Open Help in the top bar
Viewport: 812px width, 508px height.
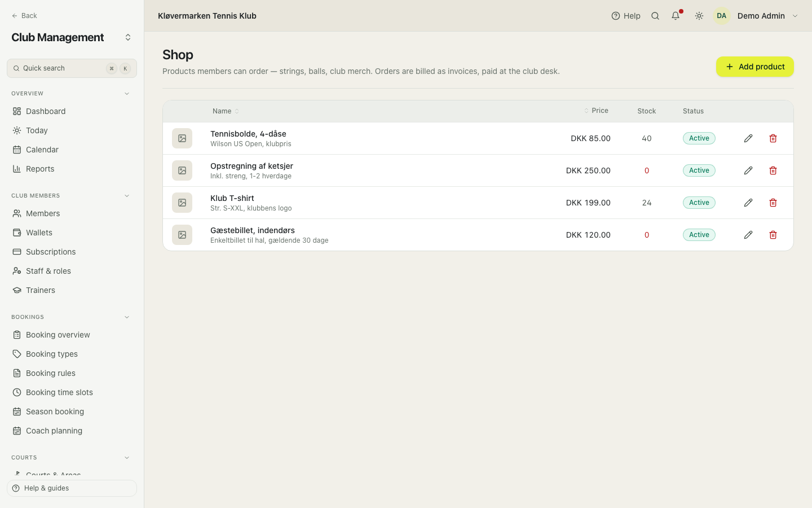click(626, 16)
